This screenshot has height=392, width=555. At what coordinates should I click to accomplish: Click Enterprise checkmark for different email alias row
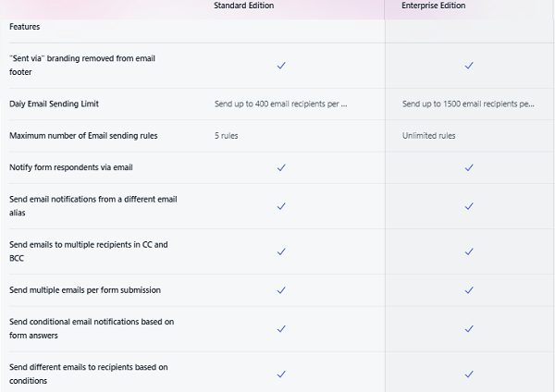click(469, 206)
